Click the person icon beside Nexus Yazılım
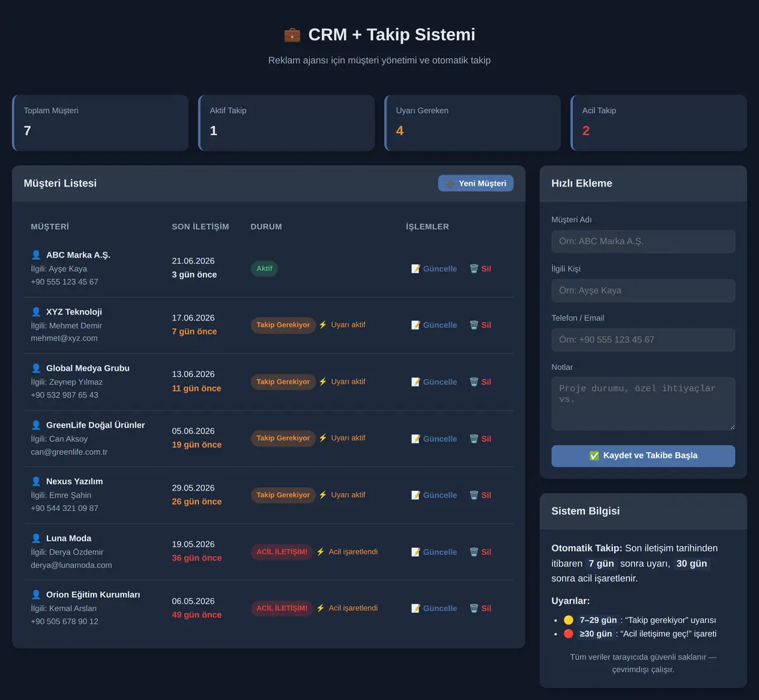759x700 pixels. (36, 481)
